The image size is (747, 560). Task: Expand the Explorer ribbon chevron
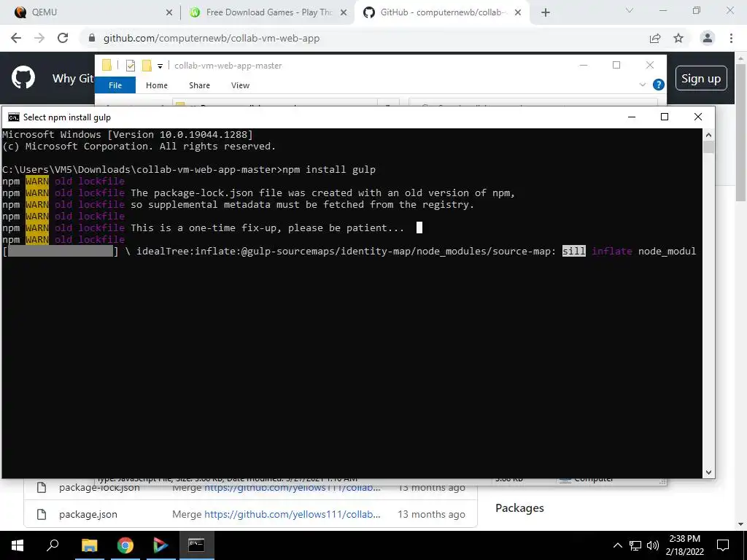[642, 85]
